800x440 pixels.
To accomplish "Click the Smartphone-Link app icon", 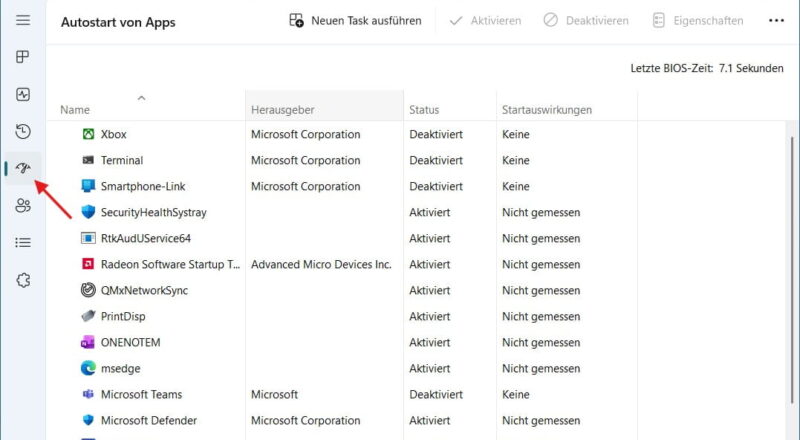I will (88, 186).
